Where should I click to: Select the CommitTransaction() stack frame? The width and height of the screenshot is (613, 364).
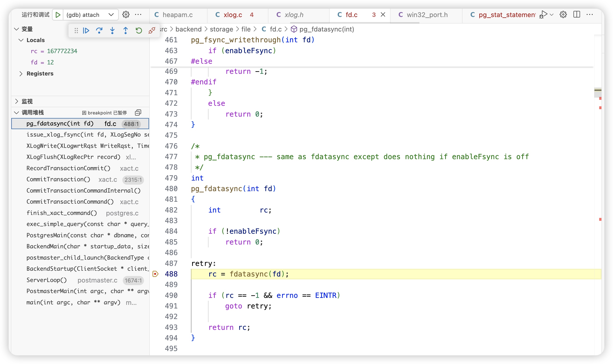(x=59, y=179)
